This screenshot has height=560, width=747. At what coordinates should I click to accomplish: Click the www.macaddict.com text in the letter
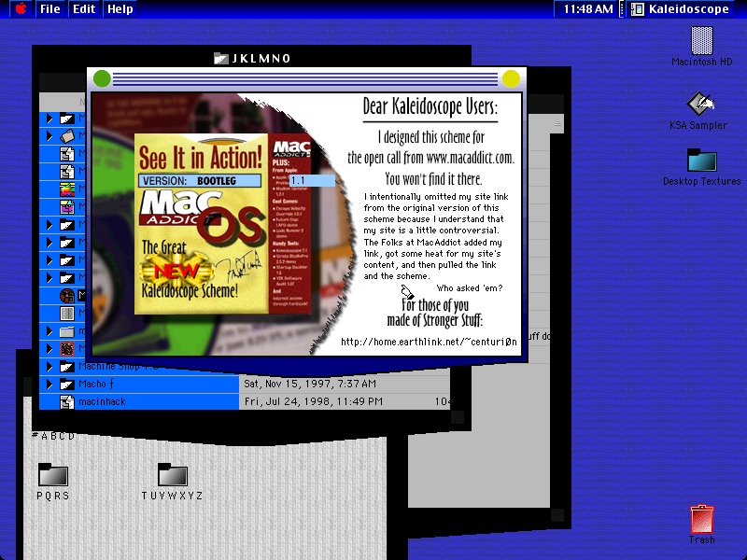pyautogui.click(x=470, y=158)
